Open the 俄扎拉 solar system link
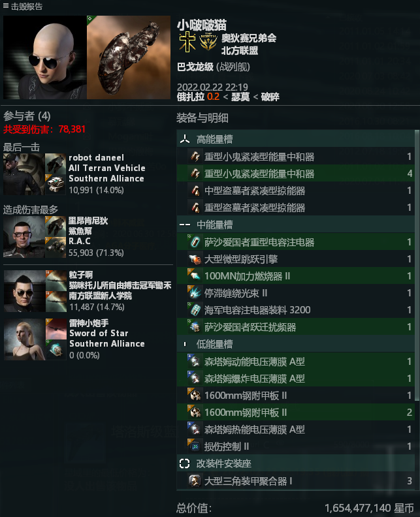Viewport: 420px width, 517px height. 191,97
